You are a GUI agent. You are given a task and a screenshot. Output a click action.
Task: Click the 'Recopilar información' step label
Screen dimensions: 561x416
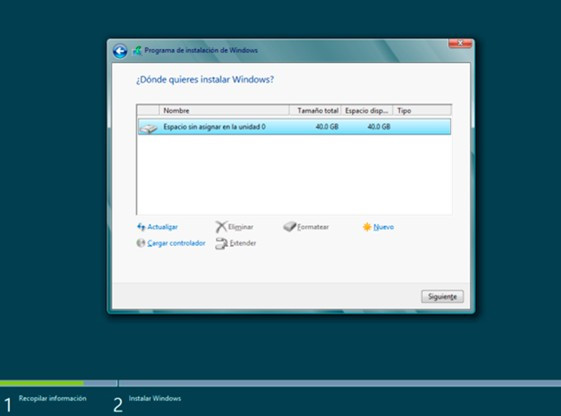53,398
